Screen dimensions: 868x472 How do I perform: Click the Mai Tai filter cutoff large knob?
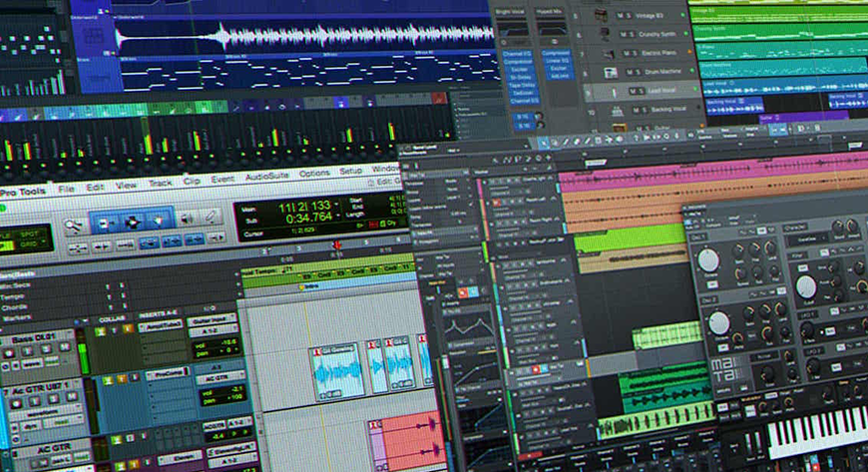click(x=805, y=287)
